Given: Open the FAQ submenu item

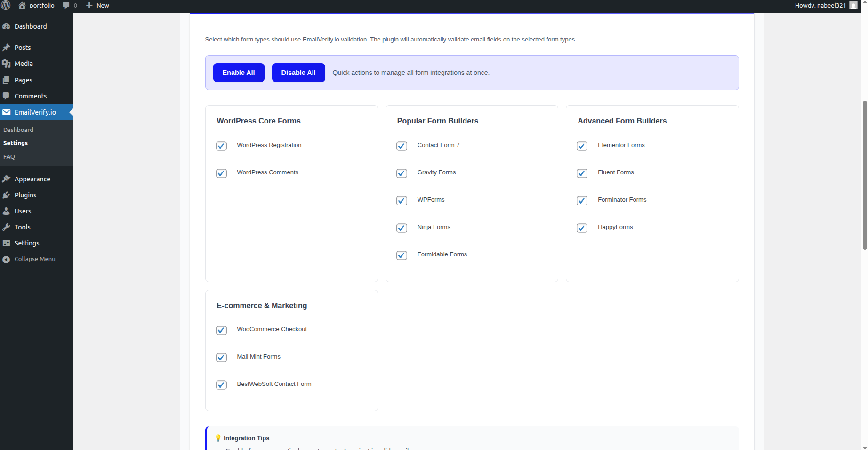Looking at the screenshot, I should 9,156.
